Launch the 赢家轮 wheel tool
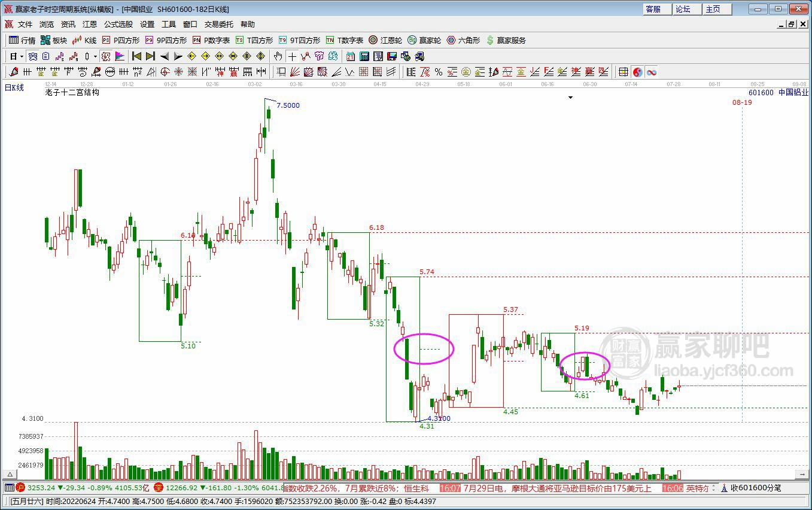This screenshot has width=812, height=510. tap(424, 40)
